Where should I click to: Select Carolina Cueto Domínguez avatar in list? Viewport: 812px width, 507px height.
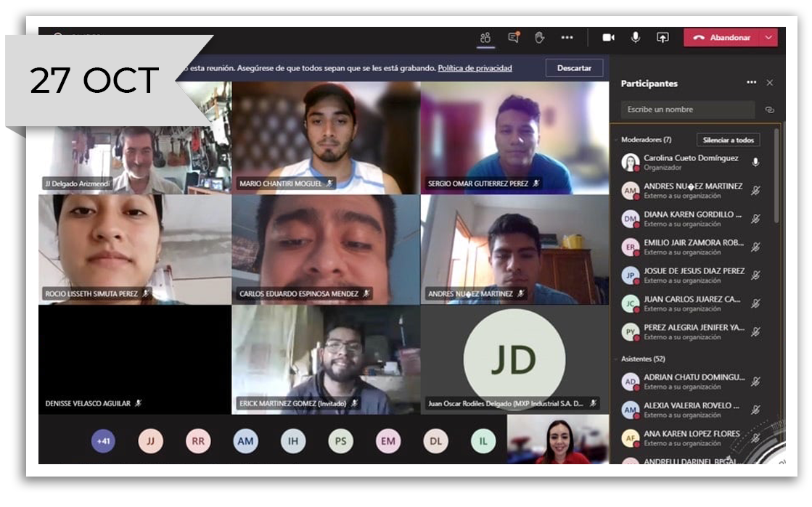(x=631, y=162)
